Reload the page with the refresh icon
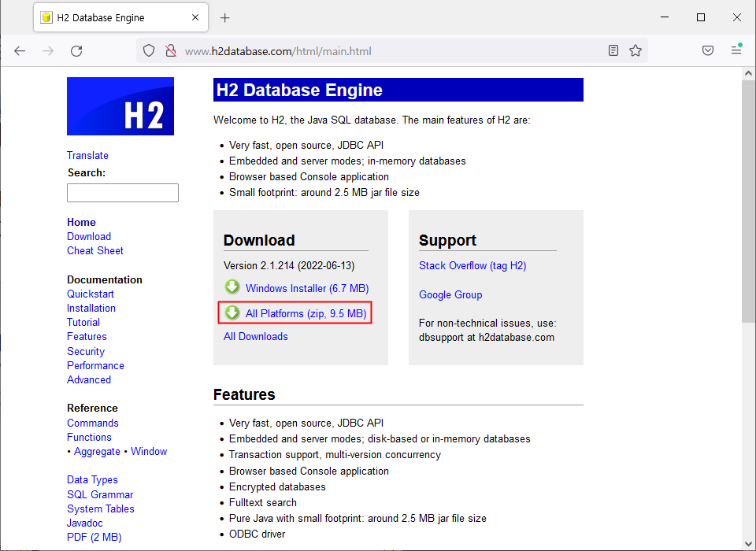The height and width of the screenshot is (551, 756). [x=76, y=51]
